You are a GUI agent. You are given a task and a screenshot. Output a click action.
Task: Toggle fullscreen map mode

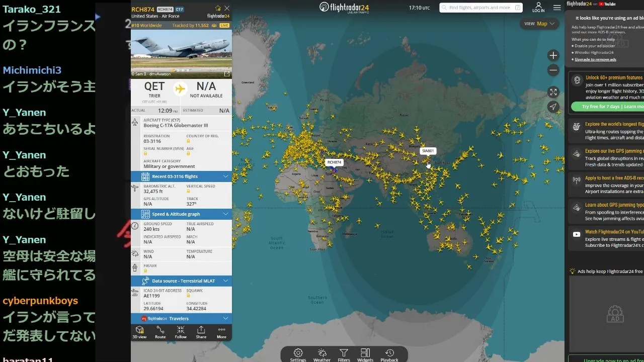[553, 92]
